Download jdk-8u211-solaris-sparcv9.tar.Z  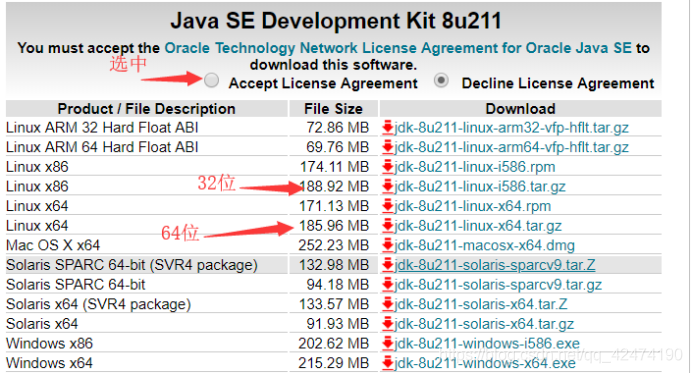click(x=495, y=265)
